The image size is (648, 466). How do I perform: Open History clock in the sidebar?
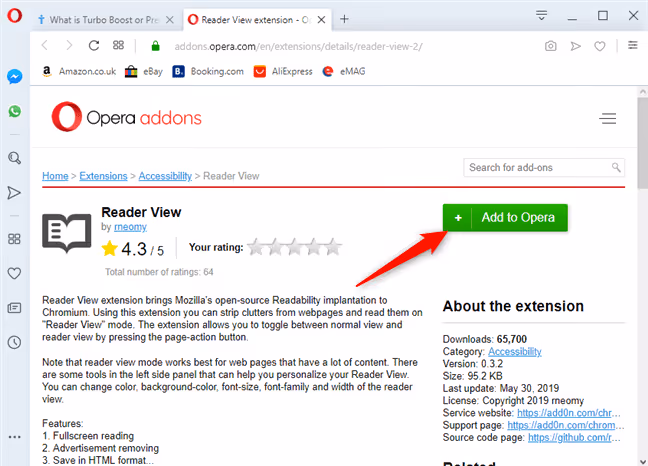click(14, 342)
